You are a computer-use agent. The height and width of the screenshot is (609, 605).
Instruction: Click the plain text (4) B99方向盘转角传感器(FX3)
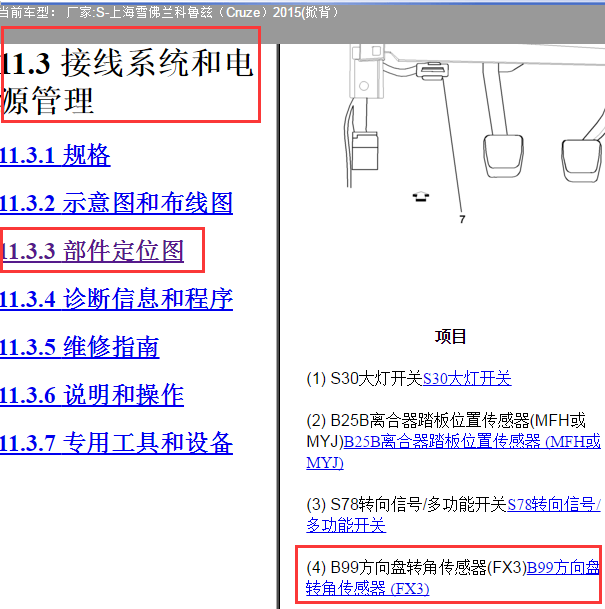[x=416, y=568]
